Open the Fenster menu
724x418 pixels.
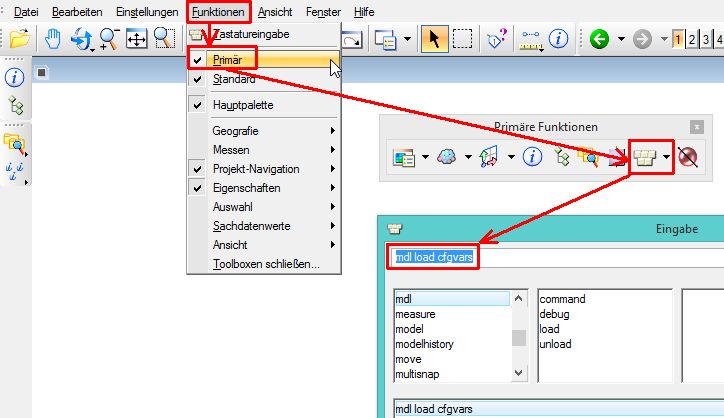pos(323,12)
